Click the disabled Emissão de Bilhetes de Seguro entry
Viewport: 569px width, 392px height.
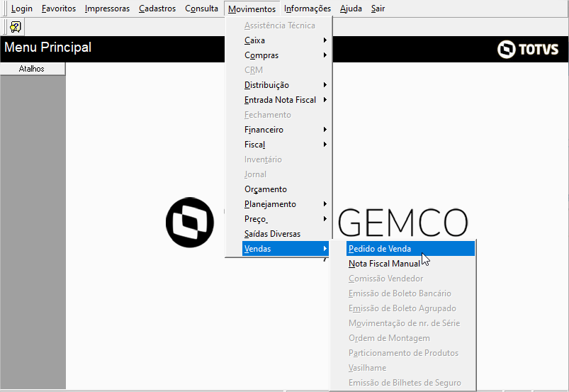click(x=410, y=383)
